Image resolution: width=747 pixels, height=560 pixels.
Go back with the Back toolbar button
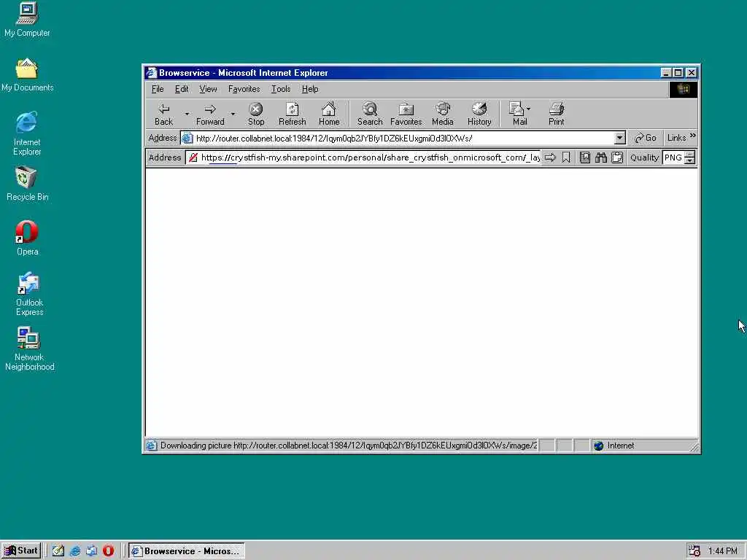pos(164,114)
